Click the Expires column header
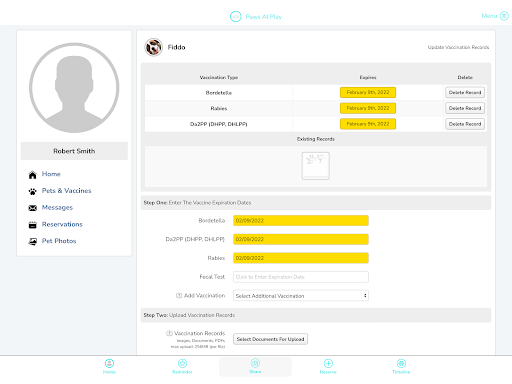This screenshot has height=384, width=512. coord(368,77)
